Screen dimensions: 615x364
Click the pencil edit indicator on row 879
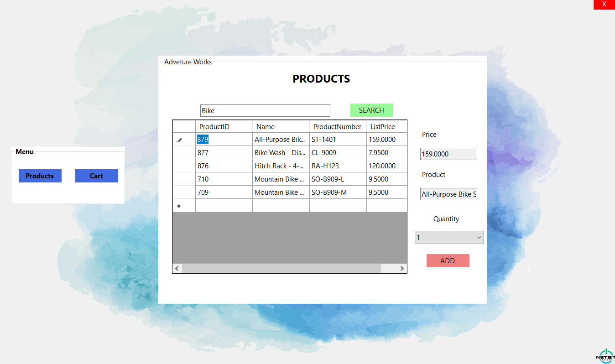(x=179, y=140)
